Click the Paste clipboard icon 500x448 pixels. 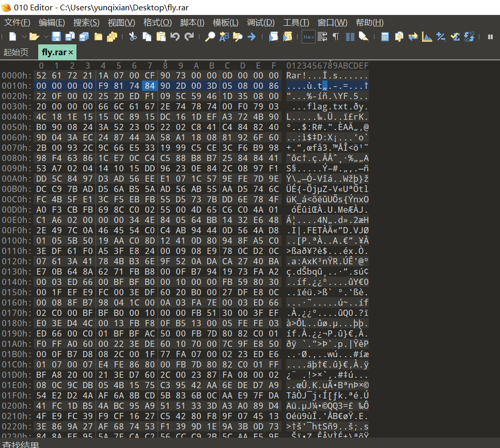(161, 37)
